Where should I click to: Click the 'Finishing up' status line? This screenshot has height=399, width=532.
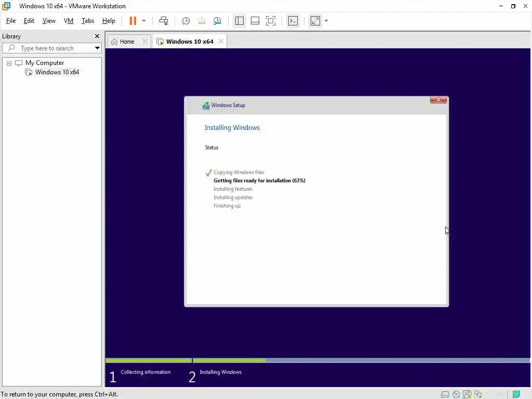227,206
